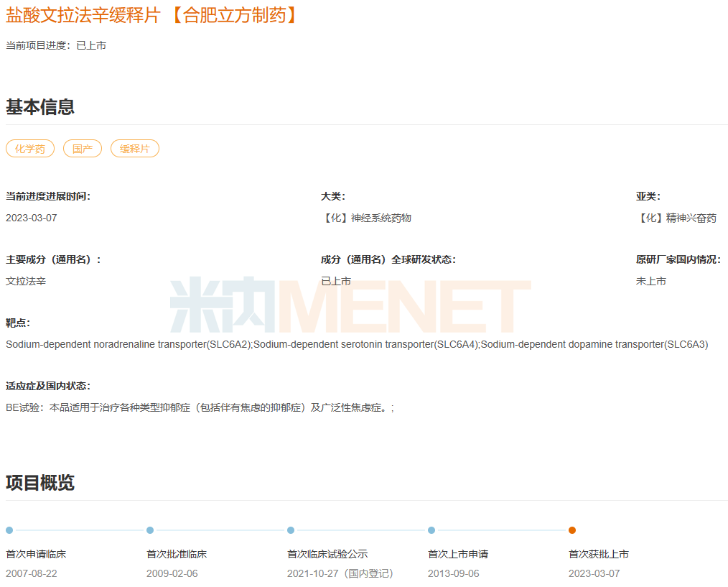Click the 未上市 originator status value
This screenshot has width=728, height=587.
(651, 281)
